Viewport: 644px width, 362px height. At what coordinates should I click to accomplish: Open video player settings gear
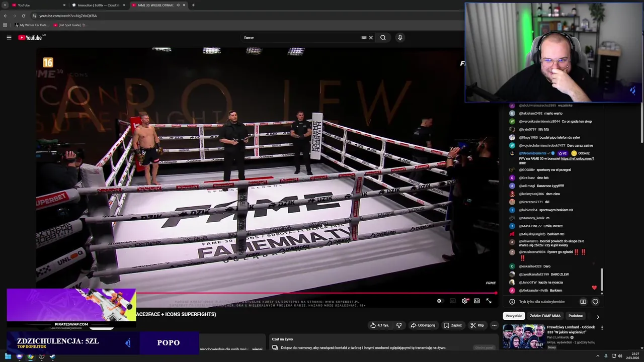465,301
